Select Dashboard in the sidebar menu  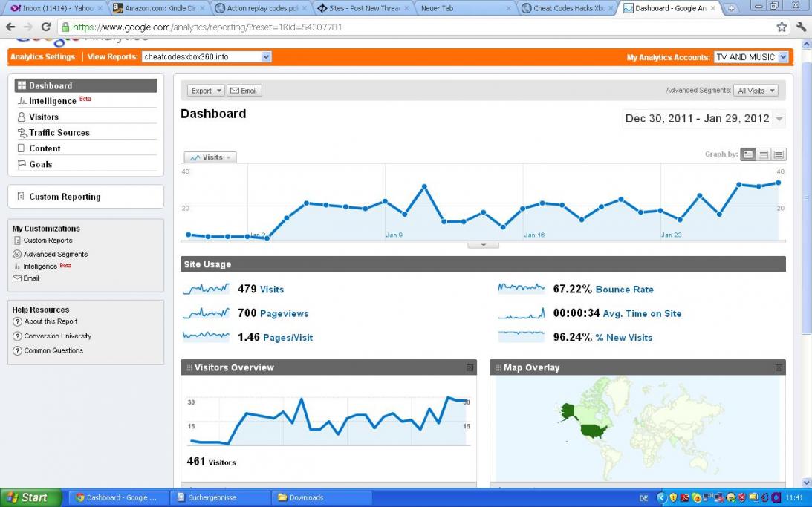click(x=86, y=85)
